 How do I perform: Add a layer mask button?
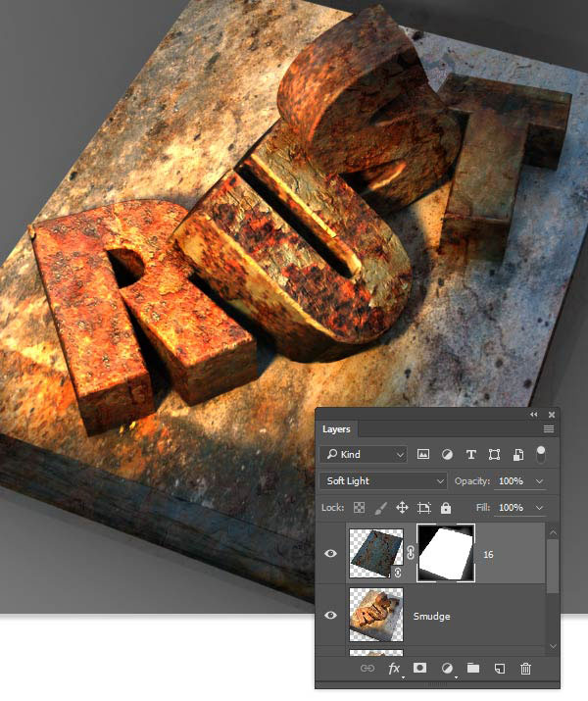tap(419, 668)
